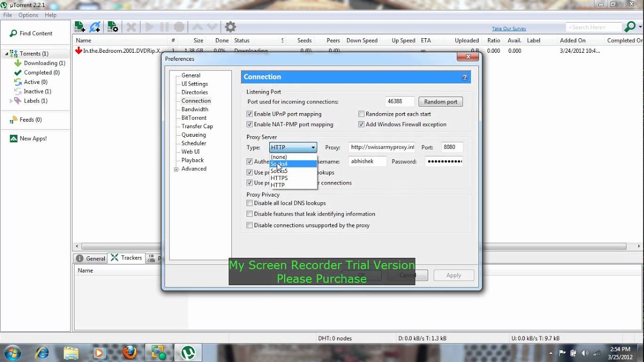Show hidden system tray icons arrow
The height and width of the screenshot is (362, 644).
551,352
